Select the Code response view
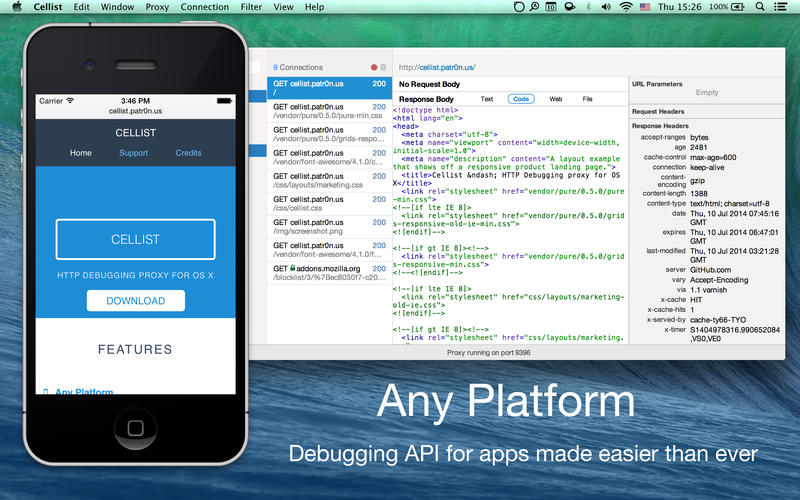The image size is (800, 500). (x=520, y=99)
